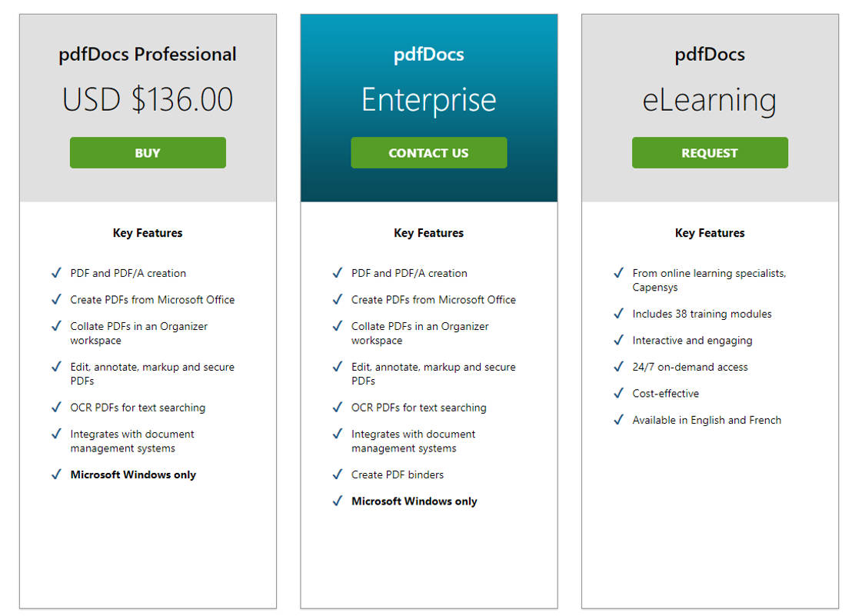852x616 pixels.
Task: Click the checkmark beside PDF and PDF/A creation
Action: [56, 273]
